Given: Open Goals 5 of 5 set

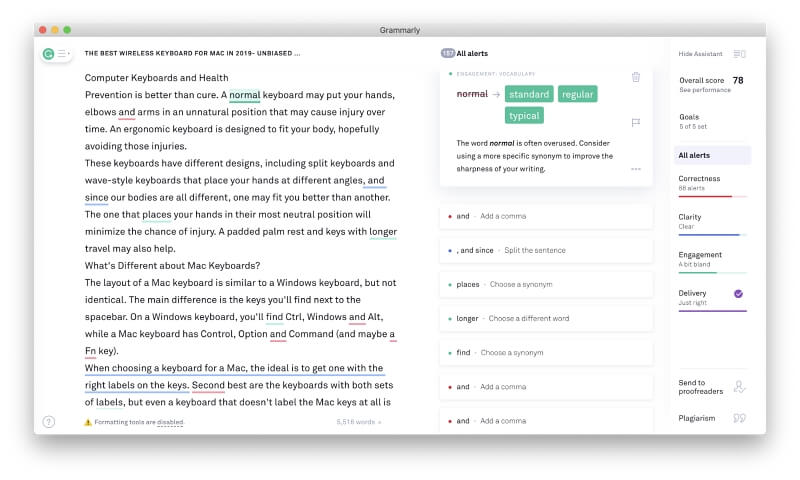Looking at the screenshot, I should click(x=712, y=121).
